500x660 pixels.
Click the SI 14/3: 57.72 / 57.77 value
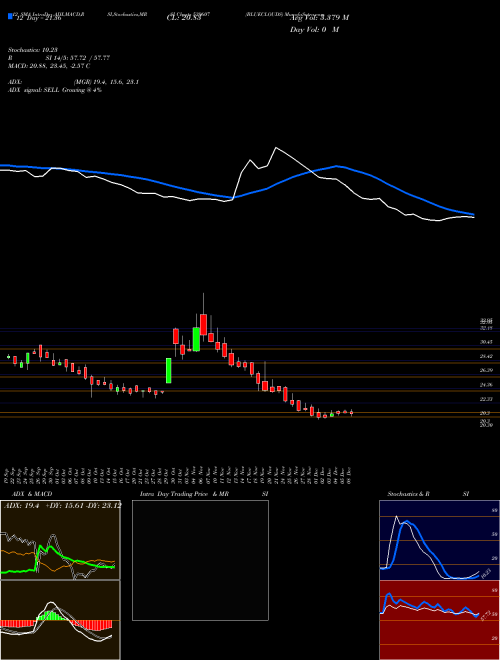point(77,58)
